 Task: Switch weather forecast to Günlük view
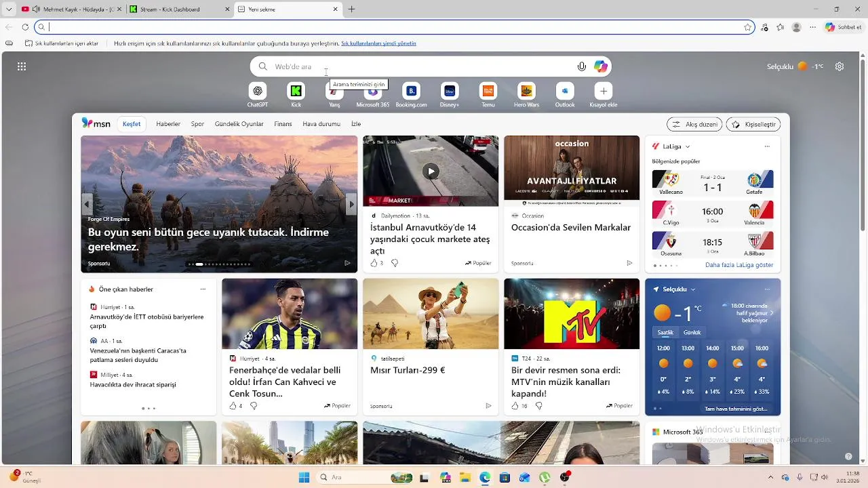pos(692,332)
